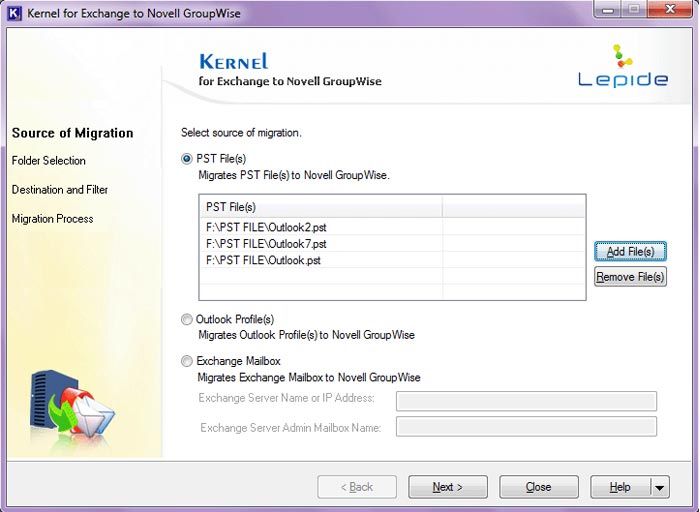Select row F:\PST FILE\Outlook2.pst
Image resolution: width=700 pixels, height=512 pixels.
[x=392, y=227]
